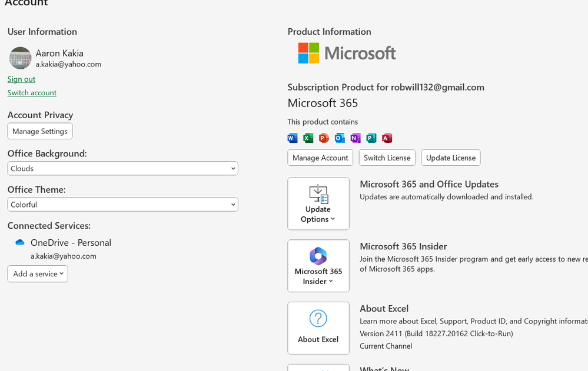Click the Subscription Product for robwill132@gmail.com text
The width and height of the screenshot is (588, 371).
386,87
